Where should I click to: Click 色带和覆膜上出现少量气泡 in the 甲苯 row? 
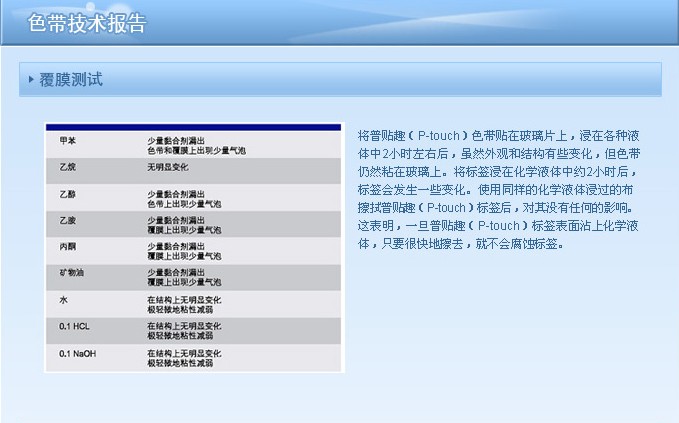196,150
